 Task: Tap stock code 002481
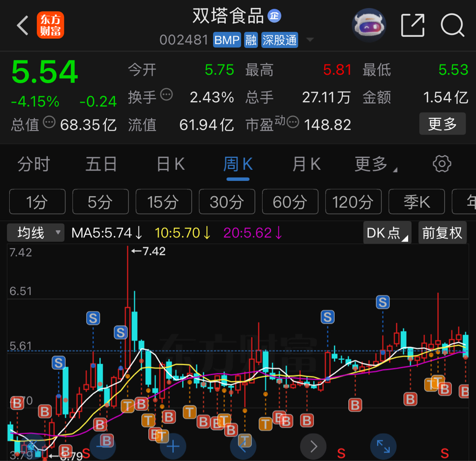point(184,40)
